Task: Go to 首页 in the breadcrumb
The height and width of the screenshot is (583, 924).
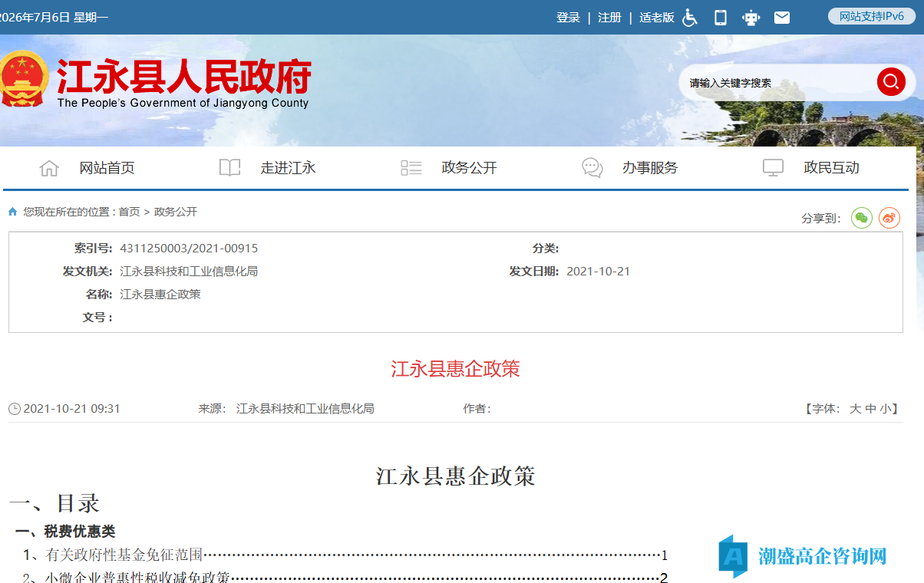Action: click(x=130, y=212)
